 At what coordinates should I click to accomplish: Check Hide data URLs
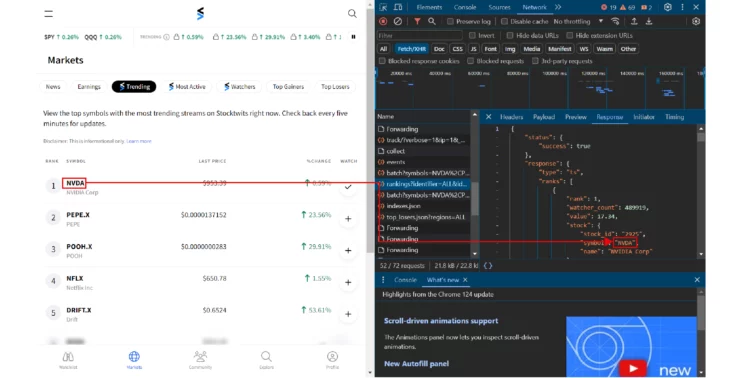[510, 36]
